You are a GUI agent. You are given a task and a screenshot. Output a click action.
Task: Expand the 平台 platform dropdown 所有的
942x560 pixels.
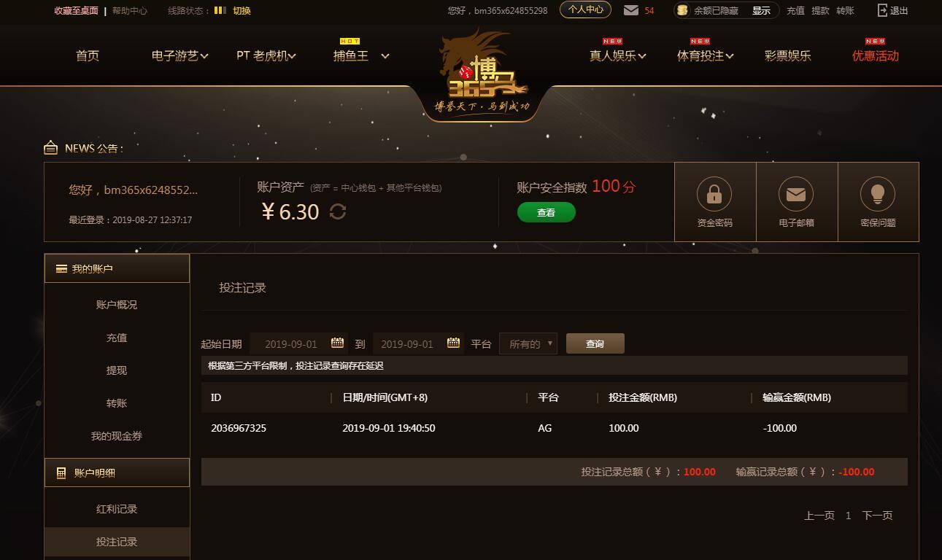click(x=528, y=343)
